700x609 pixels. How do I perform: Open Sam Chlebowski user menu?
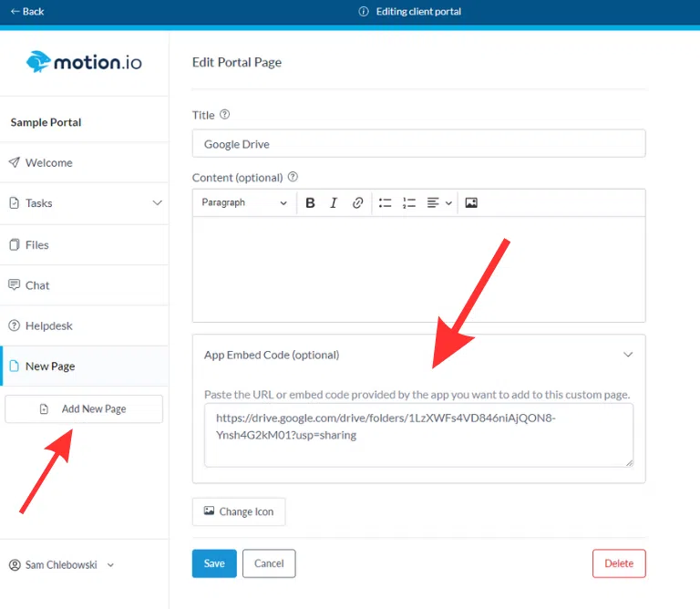(x=62, y=564)
